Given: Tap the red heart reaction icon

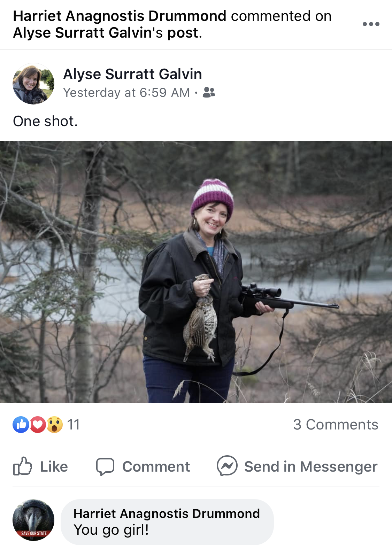Looking at the screenshot, I should pyautogui.click(x=38, y=425).
